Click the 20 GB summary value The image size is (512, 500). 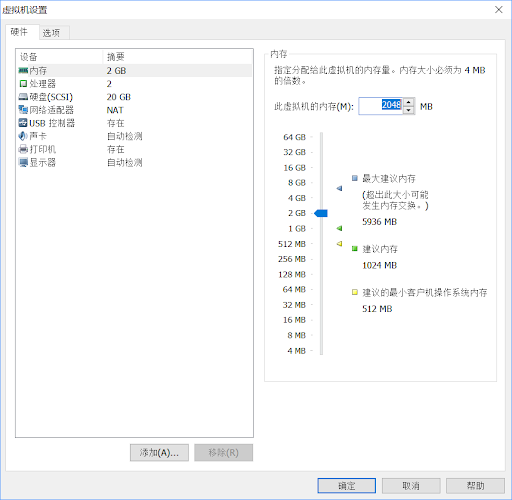119,97
